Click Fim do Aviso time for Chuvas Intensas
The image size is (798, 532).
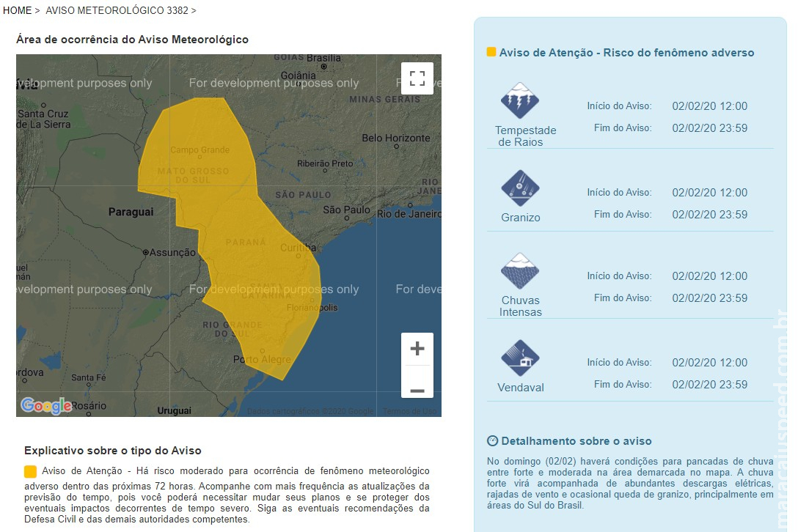[709, 298]
